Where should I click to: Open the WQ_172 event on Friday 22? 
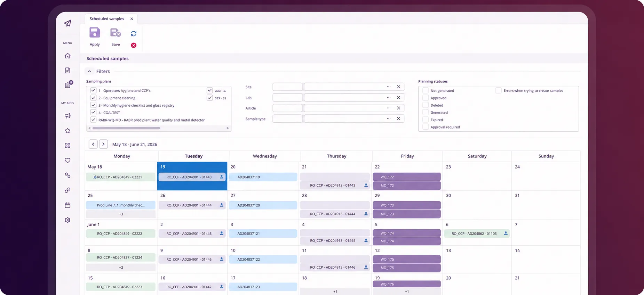pos(407,177)
